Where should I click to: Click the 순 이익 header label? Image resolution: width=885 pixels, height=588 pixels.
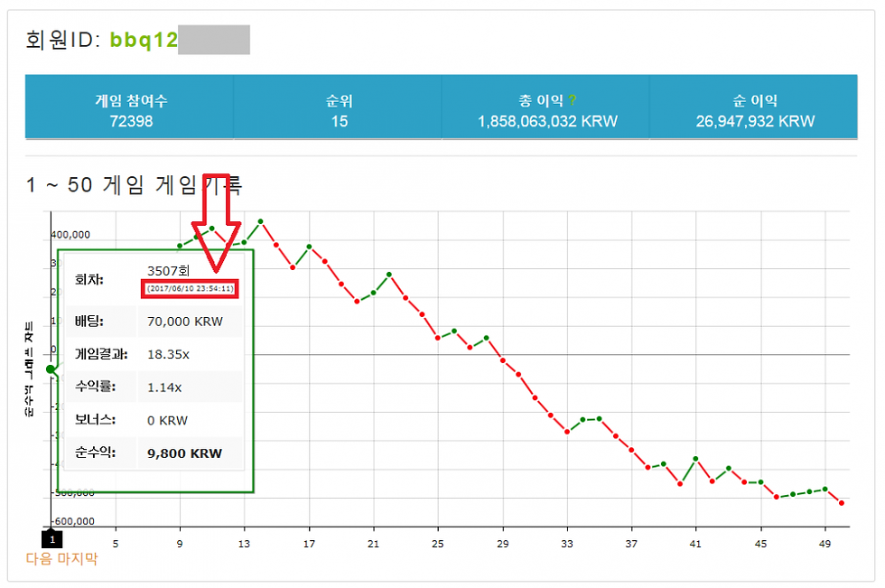coord(755,100)
